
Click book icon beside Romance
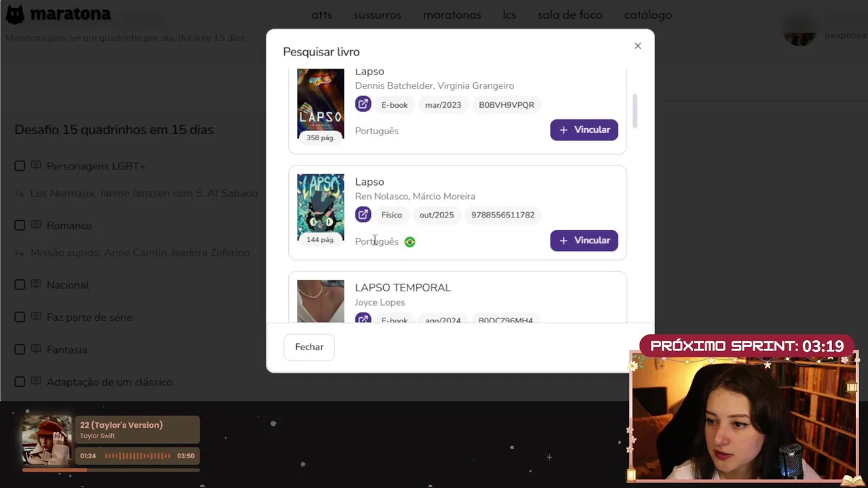pyautogui.click(x=36, y=225)
